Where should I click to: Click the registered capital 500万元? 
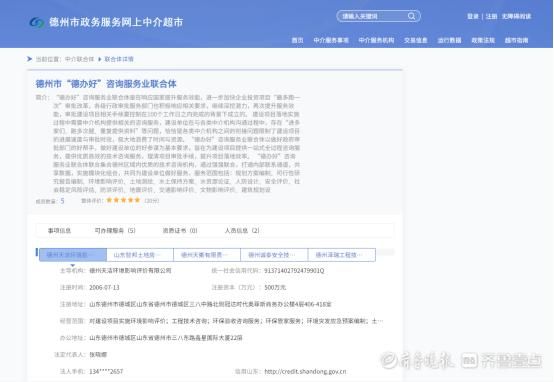(275, 288)
